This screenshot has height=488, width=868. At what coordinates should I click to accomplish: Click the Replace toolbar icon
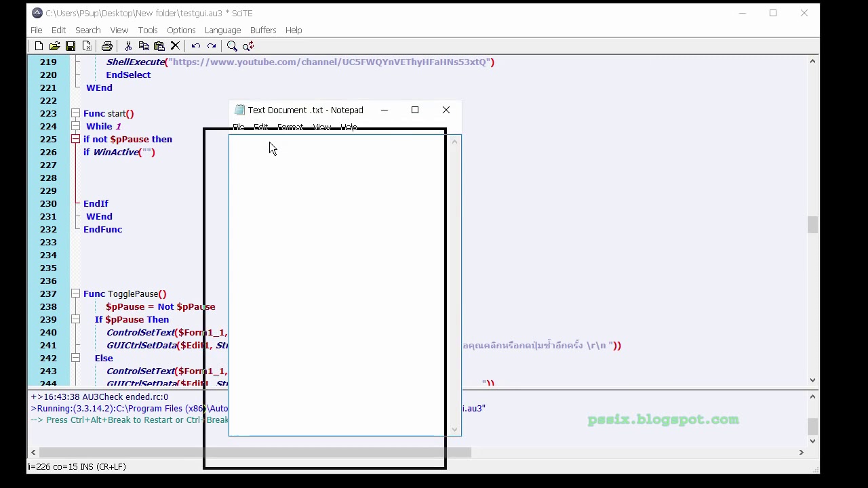(x=248, y=46)
